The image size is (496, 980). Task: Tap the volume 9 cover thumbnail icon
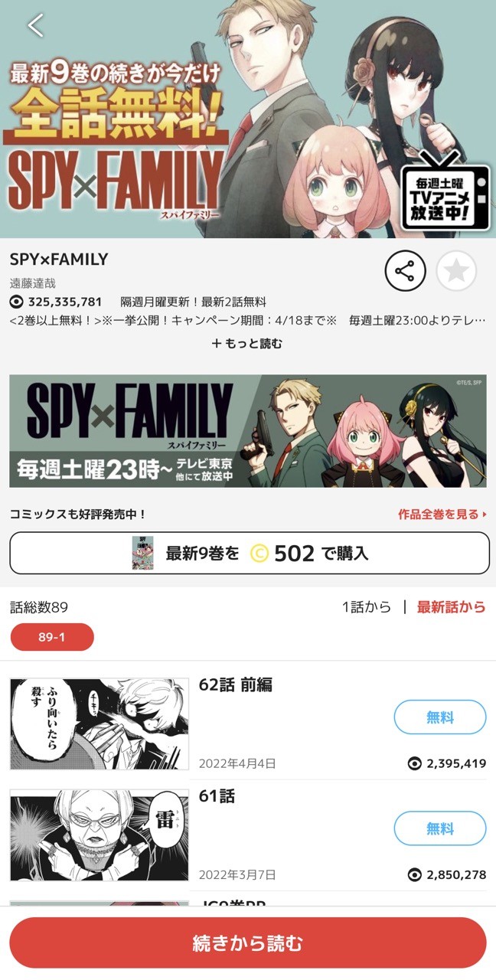pos(142,553)
